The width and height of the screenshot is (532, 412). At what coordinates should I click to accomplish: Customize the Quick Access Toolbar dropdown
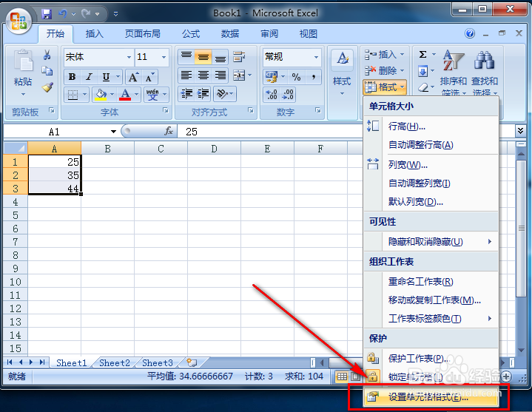point(115,14)
